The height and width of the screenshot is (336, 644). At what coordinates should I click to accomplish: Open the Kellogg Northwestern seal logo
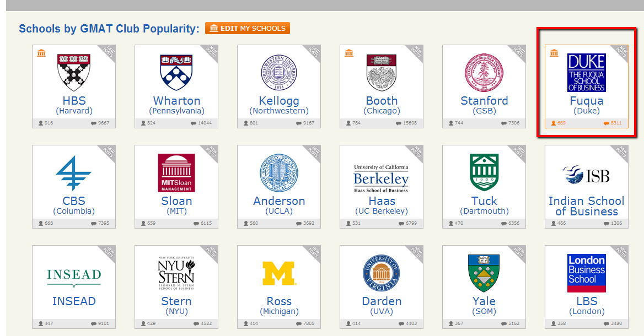[279, 72]
